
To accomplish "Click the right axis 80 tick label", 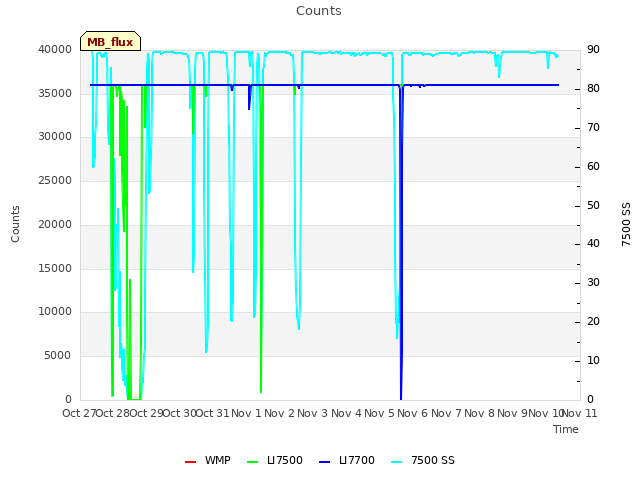I will pyautogui.click(x=593, y=89).
